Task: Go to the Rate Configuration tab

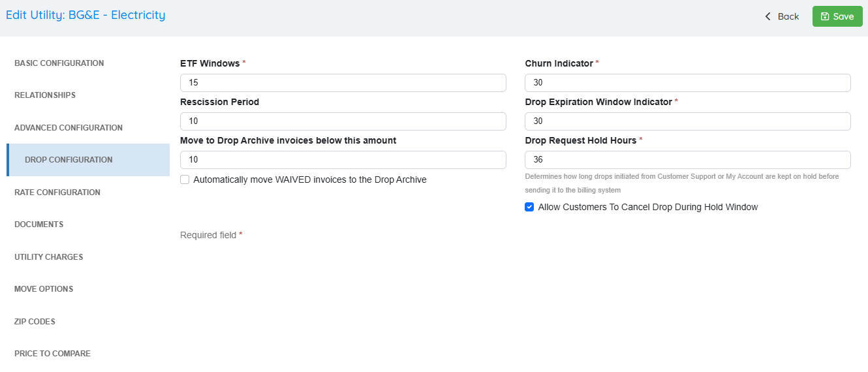Action: tap(57, 193)
